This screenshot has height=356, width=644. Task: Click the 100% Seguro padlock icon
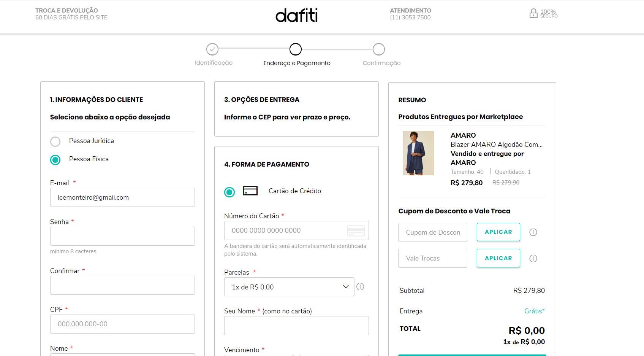533,14
